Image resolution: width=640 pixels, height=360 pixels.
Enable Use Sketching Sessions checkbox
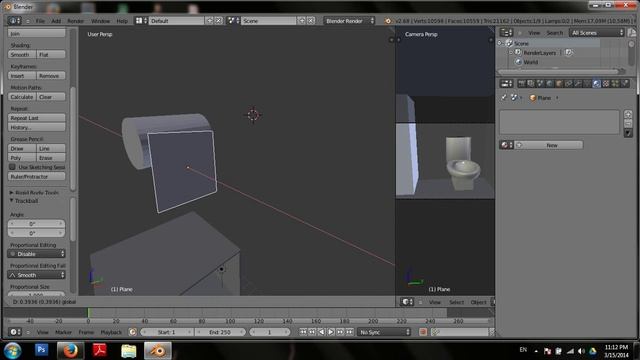click(x=12, y=167)
